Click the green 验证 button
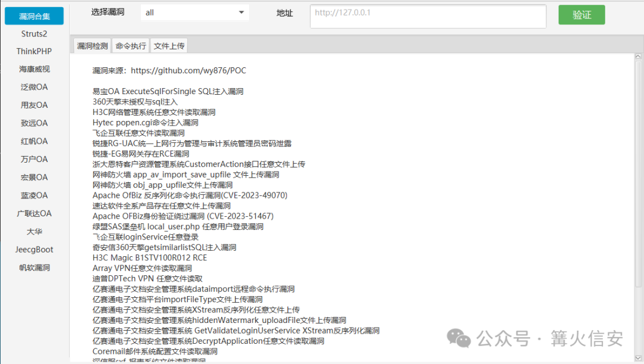644x364 pixels. coord(581,15)
